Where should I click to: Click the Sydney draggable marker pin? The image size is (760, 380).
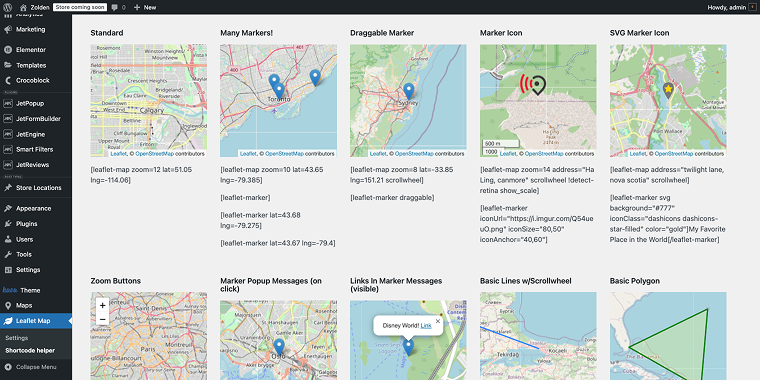tap(409, 92)
